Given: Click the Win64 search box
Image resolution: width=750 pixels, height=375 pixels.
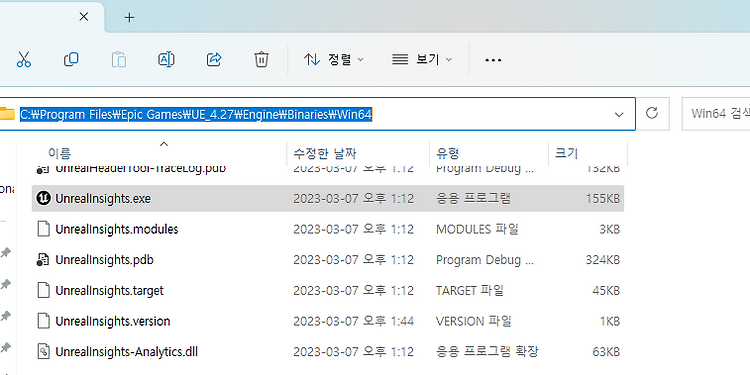Looking at the screenshot, I should tap(716, 114).
